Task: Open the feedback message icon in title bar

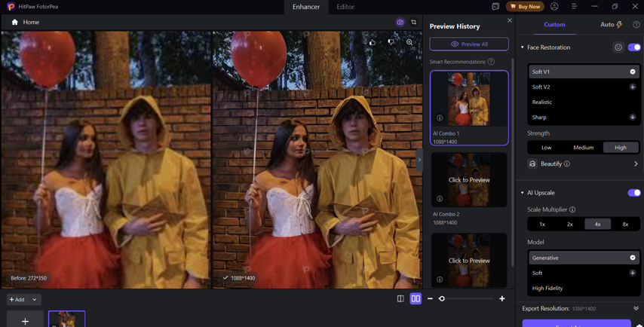Action: [495, 7]
